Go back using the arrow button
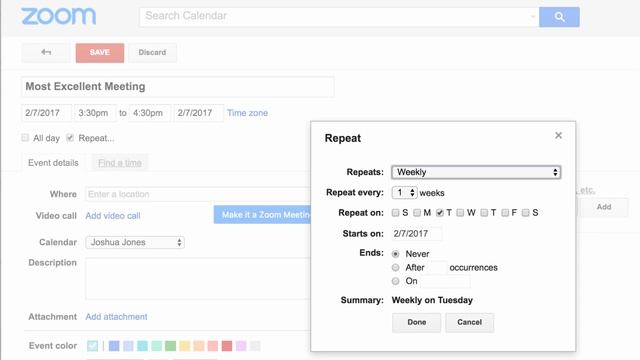Image resolution: width=640 pixels, height=360 pixels. (x=46, y=52)
